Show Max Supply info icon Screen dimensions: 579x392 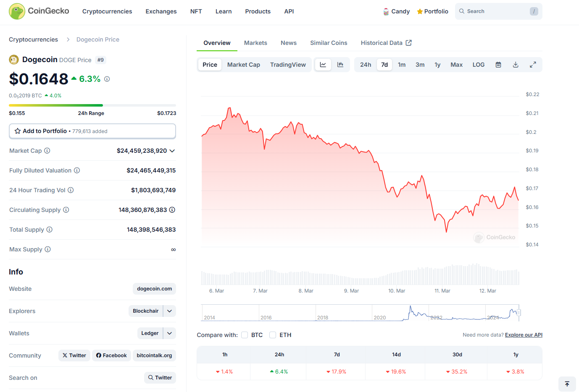click(x=48, y=249)
